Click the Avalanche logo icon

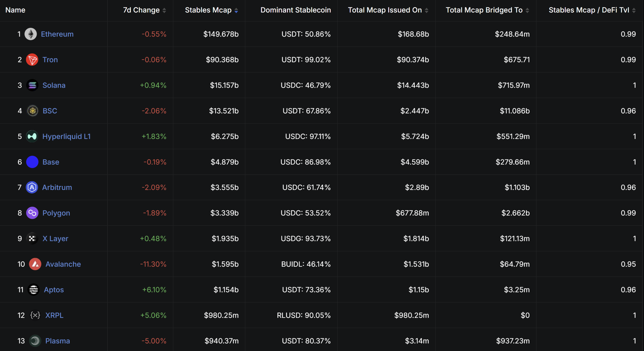click(35, 264)
